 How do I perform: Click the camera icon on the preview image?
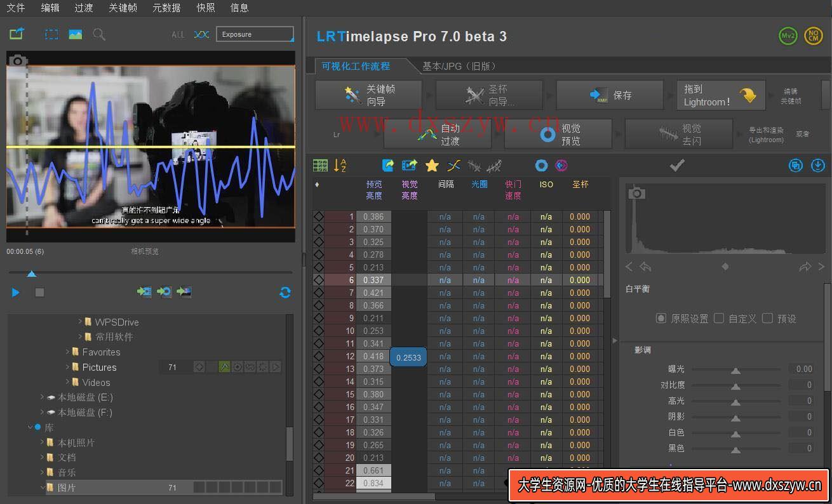click(x=18, y=60)
